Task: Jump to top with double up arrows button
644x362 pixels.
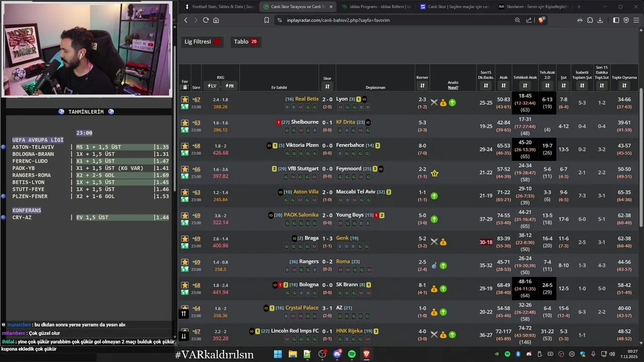Action: pos(184,314)
